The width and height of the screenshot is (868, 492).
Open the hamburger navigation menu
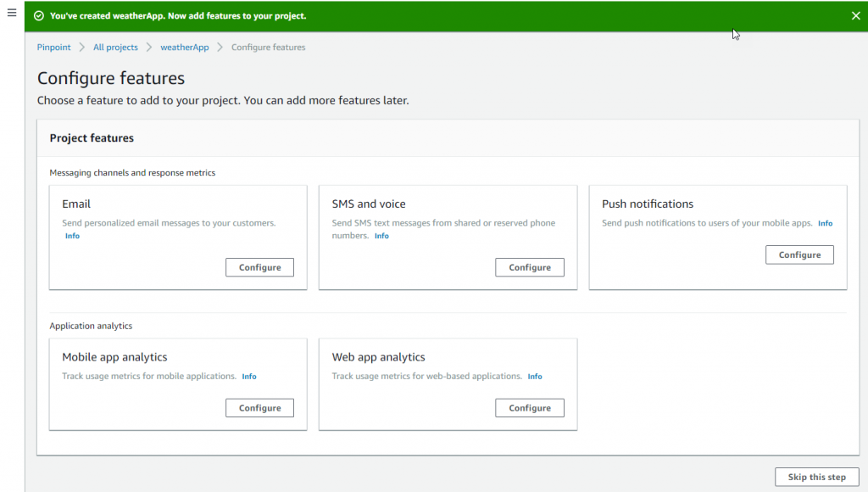(11, 12)
